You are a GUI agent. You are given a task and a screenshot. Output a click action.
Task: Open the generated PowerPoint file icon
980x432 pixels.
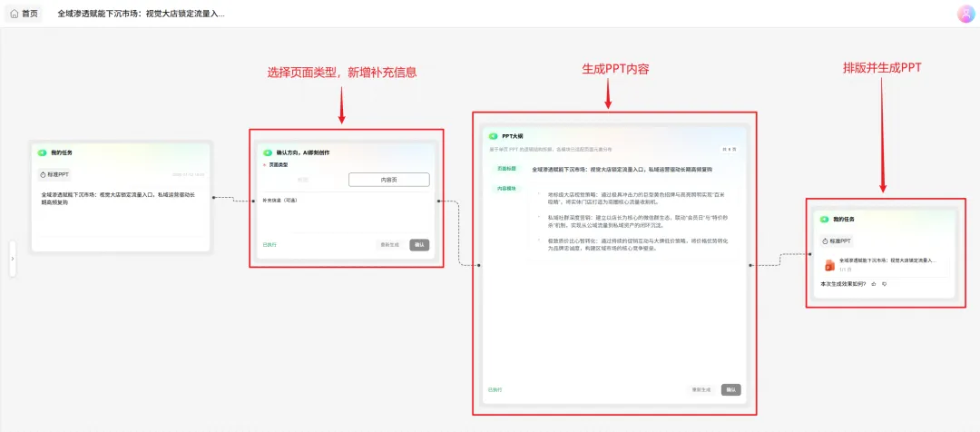[830, 265]
